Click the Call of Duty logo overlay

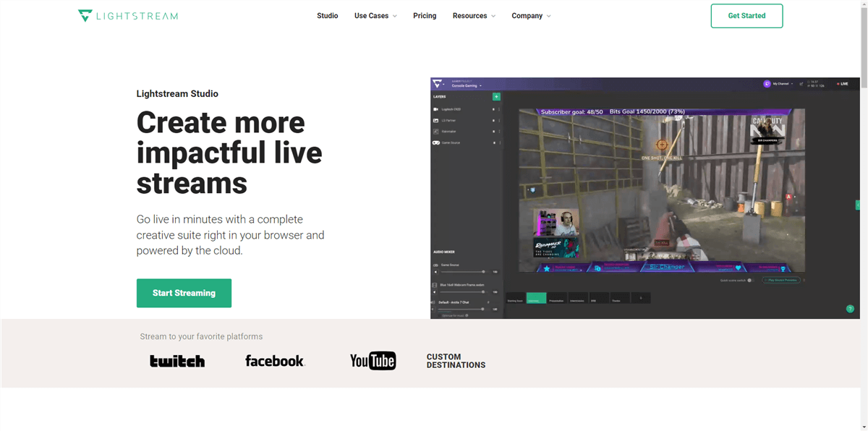pos(768,129)
